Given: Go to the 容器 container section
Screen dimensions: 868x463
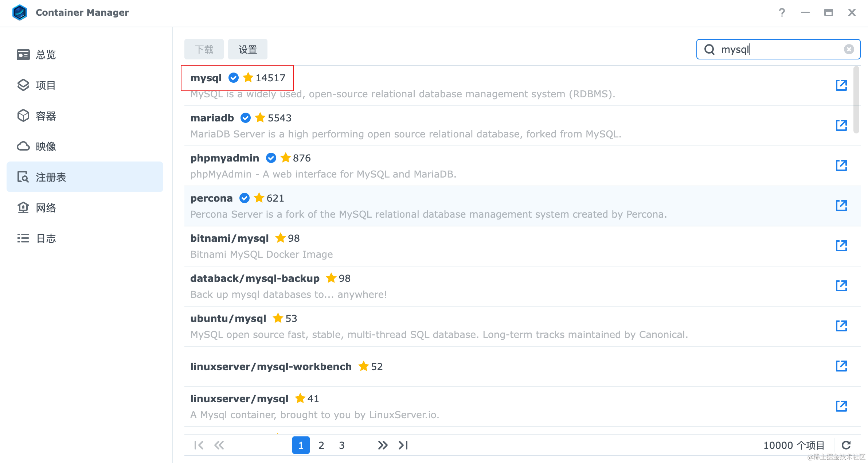Looking at the screenshot, I should pos(46,116).
